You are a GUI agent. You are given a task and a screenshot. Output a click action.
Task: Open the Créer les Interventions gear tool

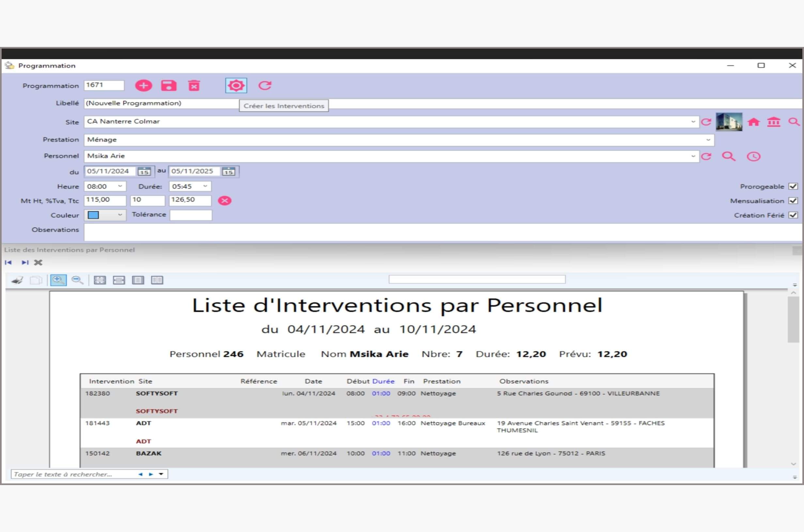click(x=236, y=85)
